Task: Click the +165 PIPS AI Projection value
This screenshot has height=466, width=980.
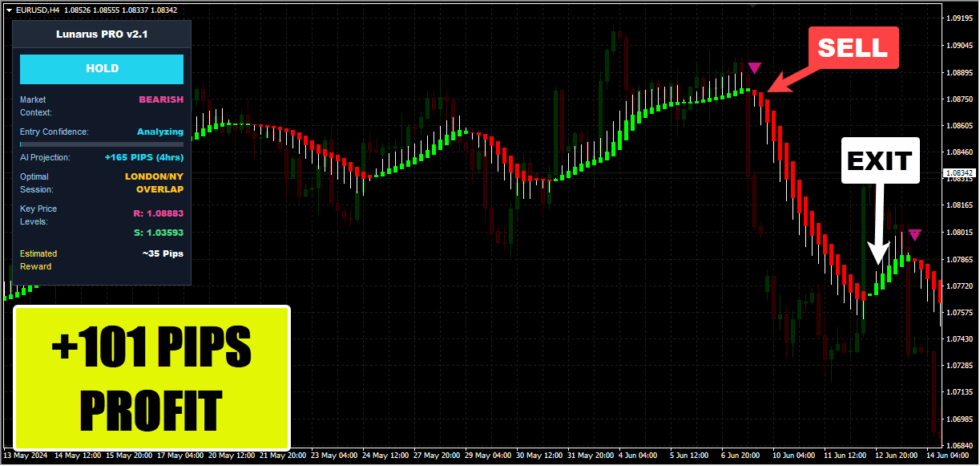Action: [143, 158]
